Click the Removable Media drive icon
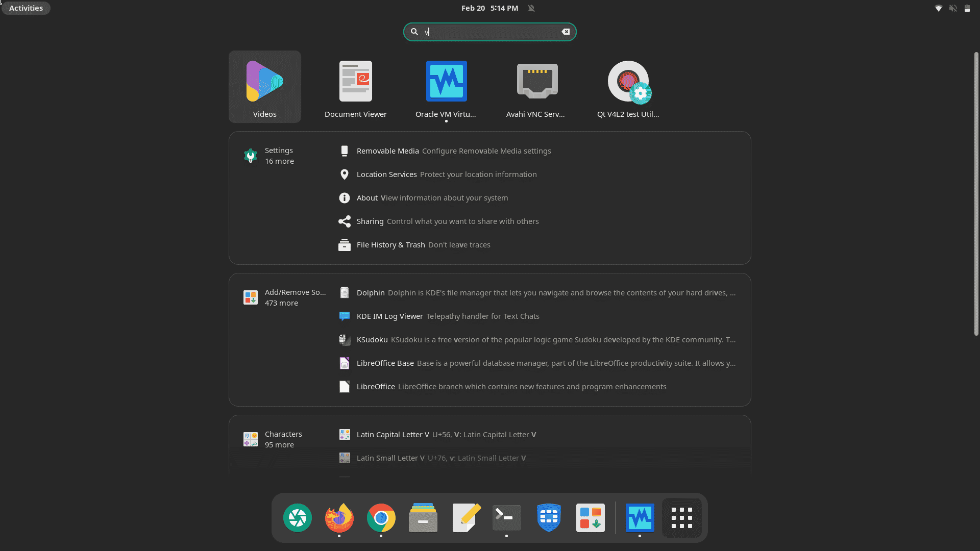The width and height of the screenshot is (980, 551). click(x=345, y=151)
